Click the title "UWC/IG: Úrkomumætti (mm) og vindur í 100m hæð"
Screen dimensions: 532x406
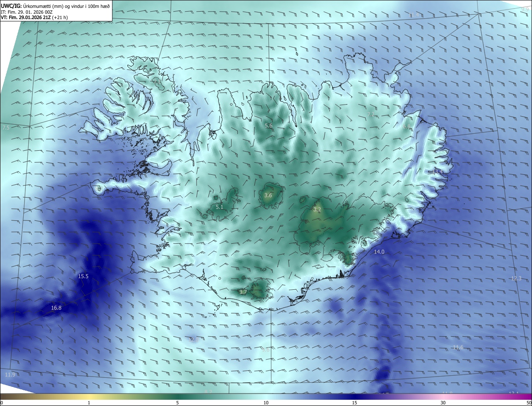click(55, 6)
